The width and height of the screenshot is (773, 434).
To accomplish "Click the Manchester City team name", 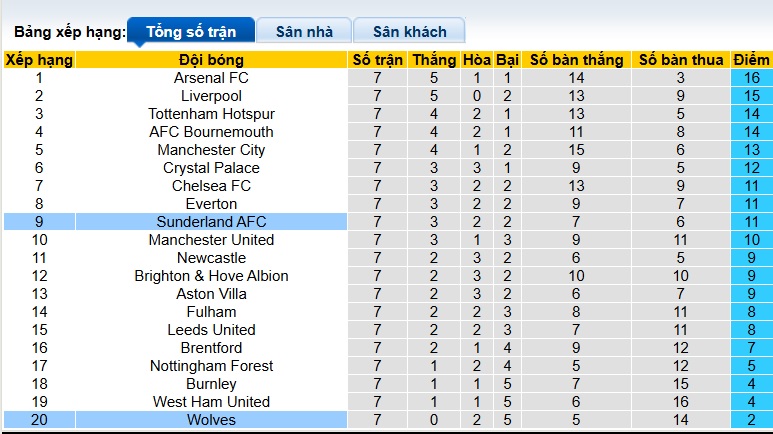I will 211,150.
